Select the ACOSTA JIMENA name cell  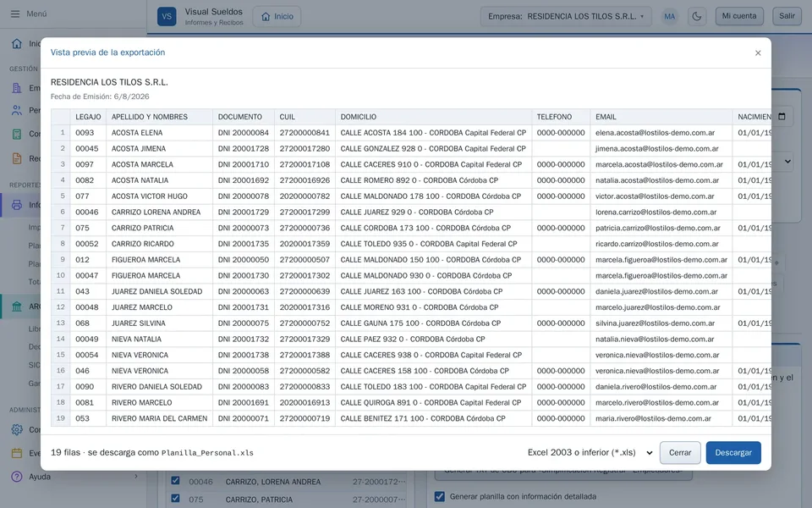160,149
